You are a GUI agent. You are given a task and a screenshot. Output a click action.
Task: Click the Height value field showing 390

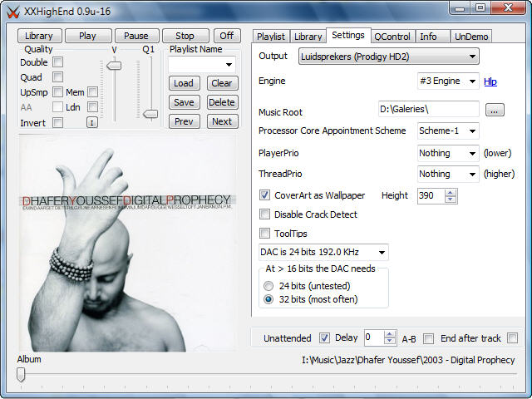pos(431,196)
